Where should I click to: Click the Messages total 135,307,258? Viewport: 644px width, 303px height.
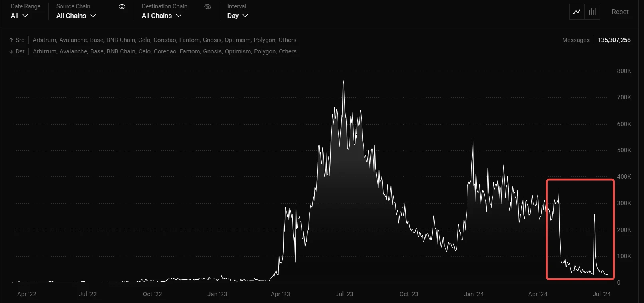614,40
